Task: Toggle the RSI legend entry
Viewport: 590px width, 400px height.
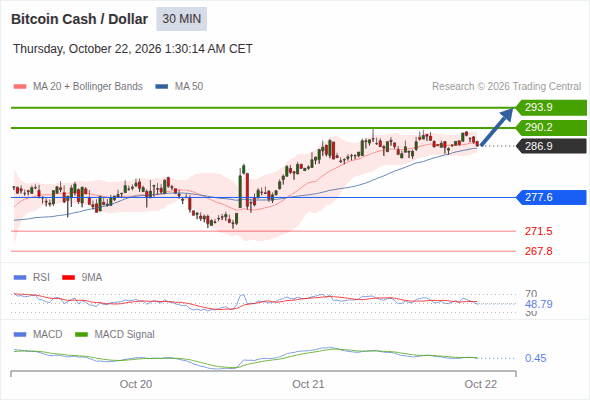Action: (32, 277)
